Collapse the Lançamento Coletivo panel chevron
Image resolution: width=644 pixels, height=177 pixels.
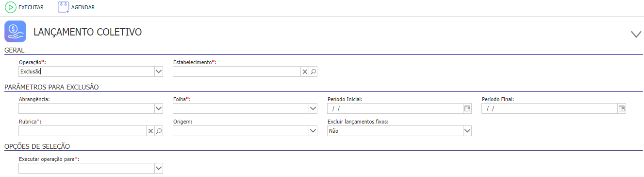pyautogui.click(x=636, y=34)
